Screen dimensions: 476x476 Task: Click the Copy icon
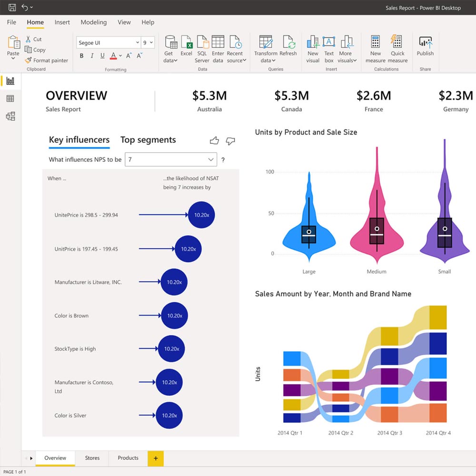point(28,50)
